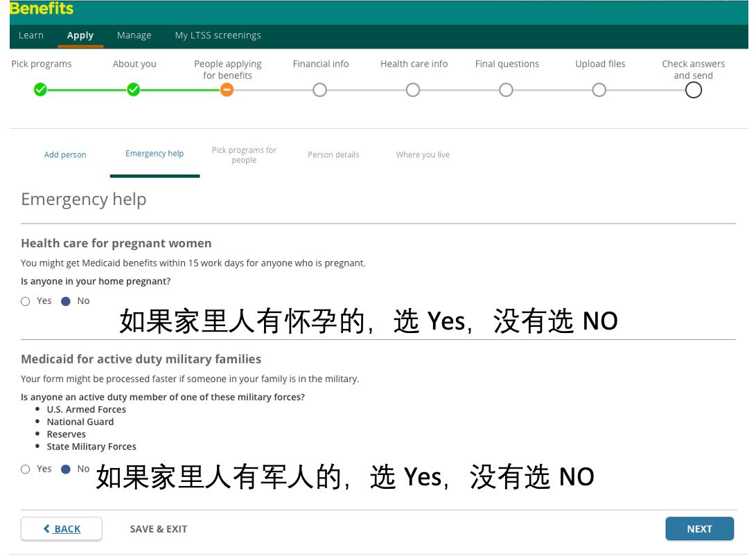This screenshot has width=756, height=556.
Task: Click the Final questions step label
Action: click(507, 64)
